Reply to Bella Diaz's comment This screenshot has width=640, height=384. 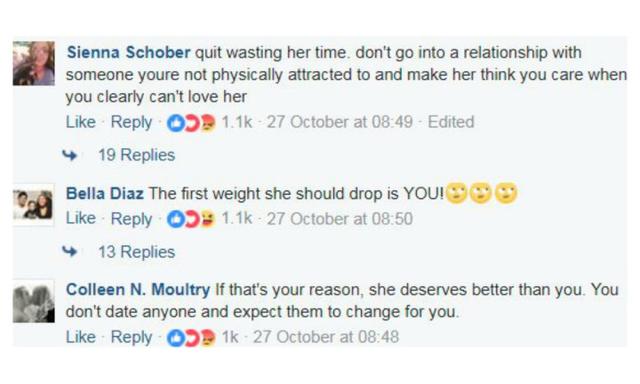click(x=131, y=219)
